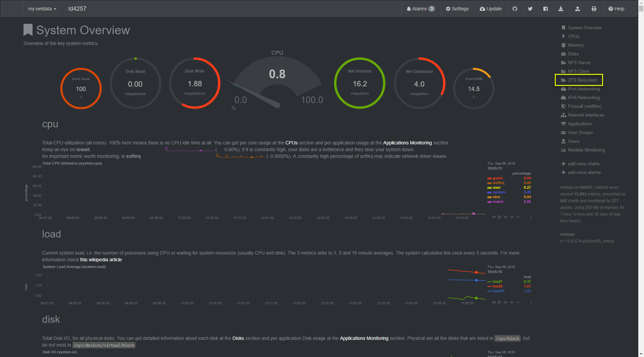Expand the chart resize control on CPU chart
The image size is (644, 357).
[x=531, y=217]
